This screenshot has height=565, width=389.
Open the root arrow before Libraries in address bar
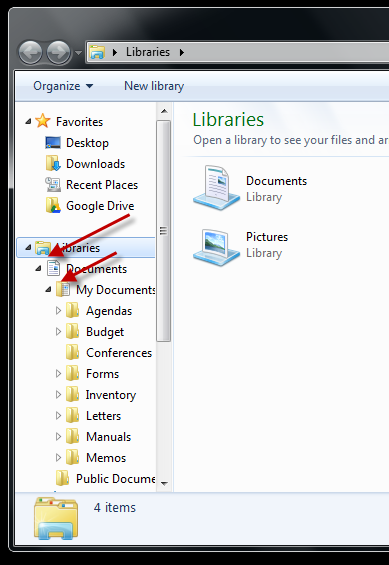coord(115,53)
